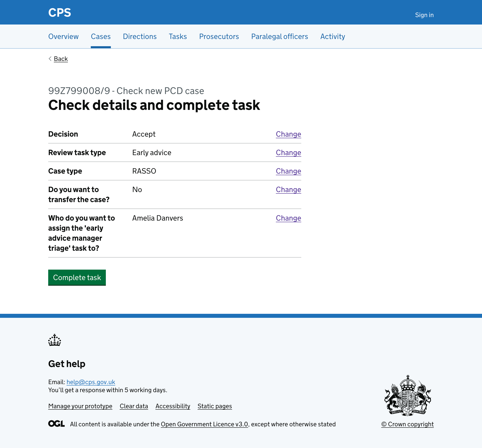Open the Prosecutors section

click(x=219, y=36)
